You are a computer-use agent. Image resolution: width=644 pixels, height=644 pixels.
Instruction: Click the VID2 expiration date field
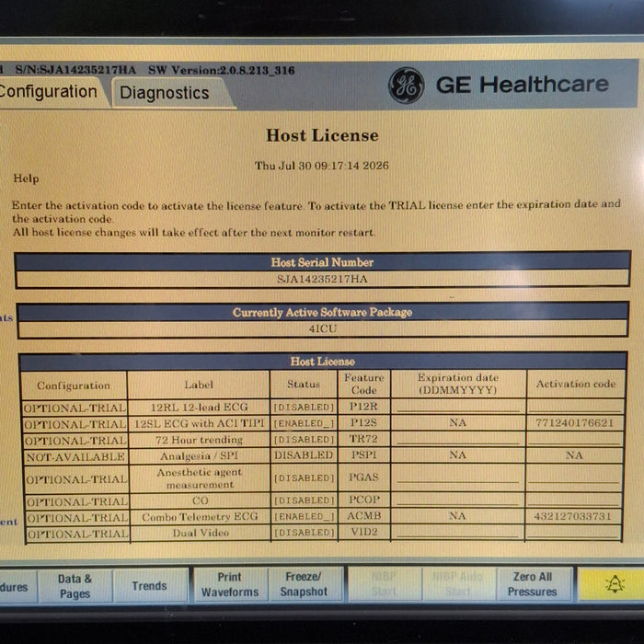coord(457,533)
